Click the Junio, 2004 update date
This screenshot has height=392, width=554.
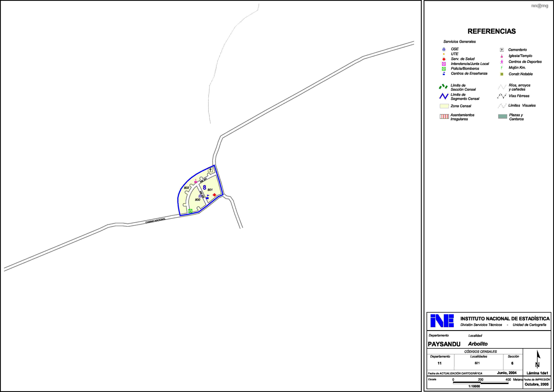[x=507, y=373]
